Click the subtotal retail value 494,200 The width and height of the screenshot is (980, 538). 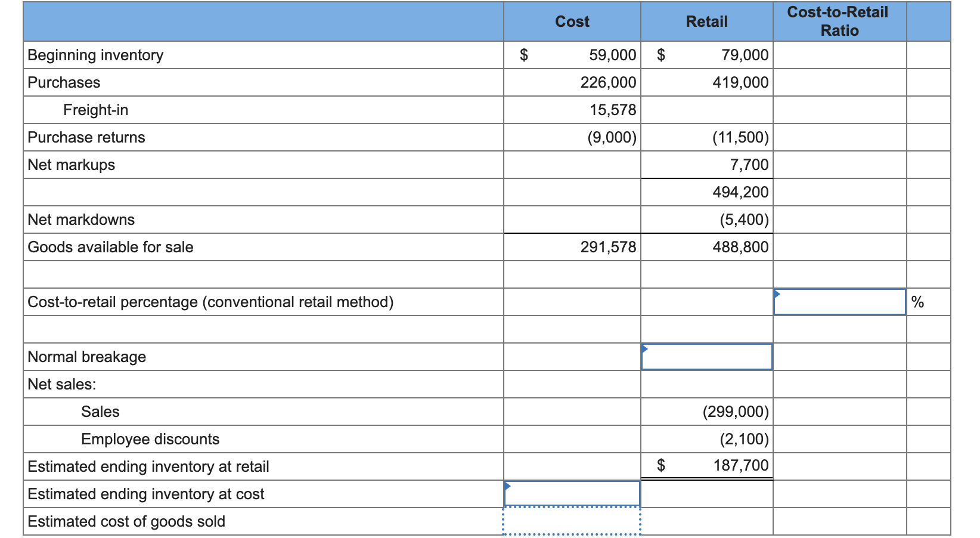click(x=740, y=192)
